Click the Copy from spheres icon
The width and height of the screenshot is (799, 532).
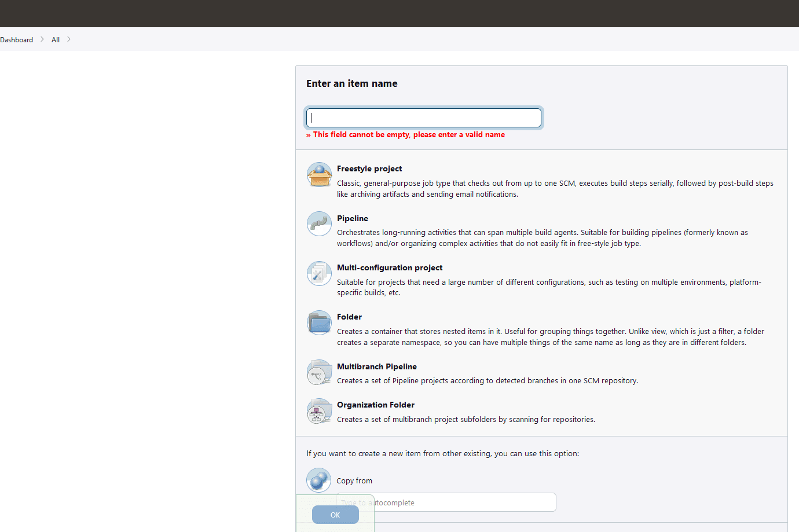(x=318, y=480)
